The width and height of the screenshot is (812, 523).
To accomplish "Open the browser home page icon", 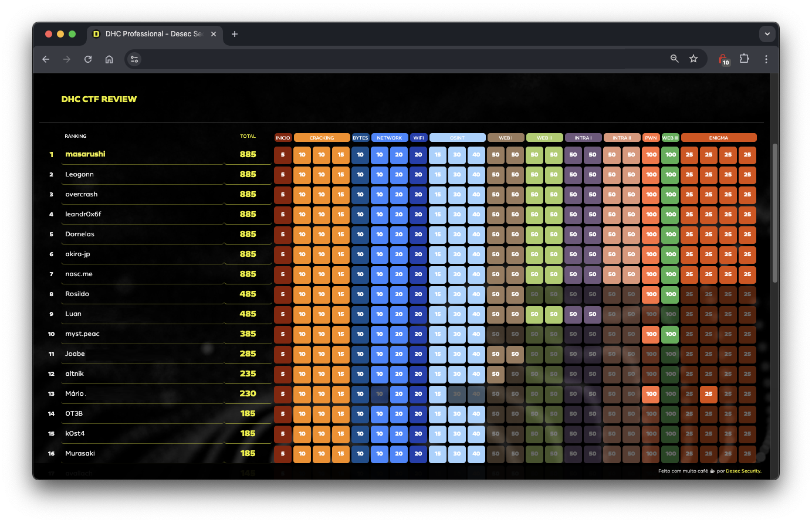I will [109, 59].
